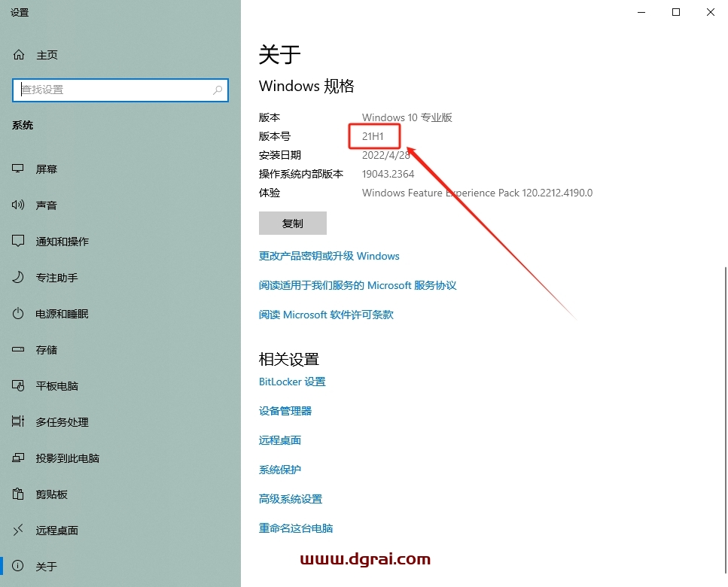The image size is (728, 587).
Task: Select 屏幕 display settings
Action: click(x=47, y=169)
